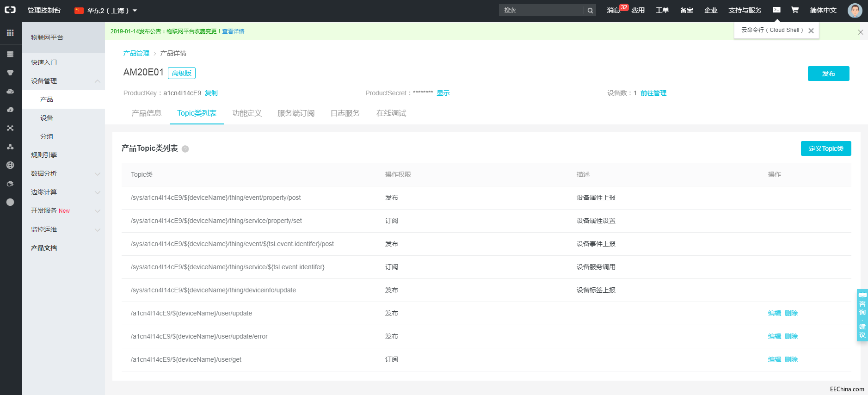Click the search magnifier icon

pos(590,10)
